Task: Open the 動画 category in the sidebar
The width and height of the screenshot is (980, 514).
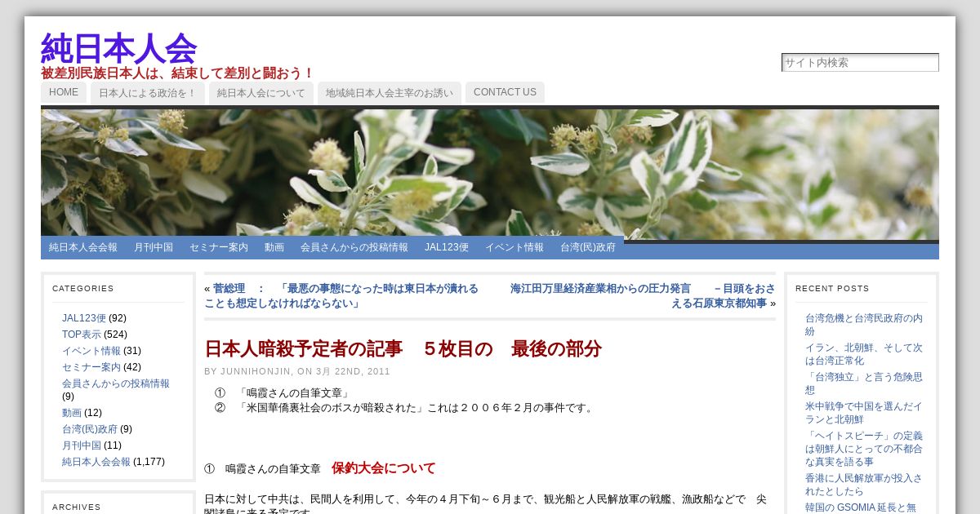Action: click(x=72, y=413)
